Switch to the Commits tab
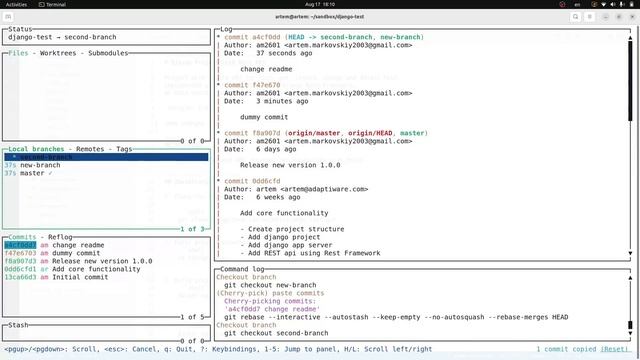Viewport: 640px width, 360px height. 22,237
